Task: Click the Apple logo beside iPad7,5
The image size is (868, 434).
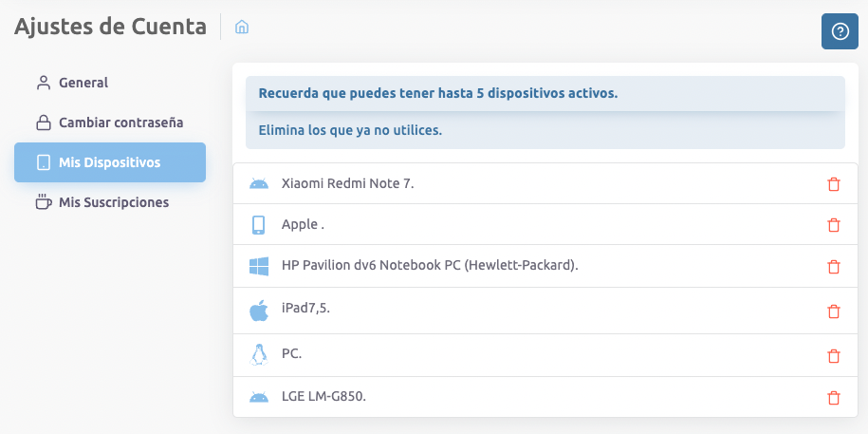Action: [x=258, y=310]
